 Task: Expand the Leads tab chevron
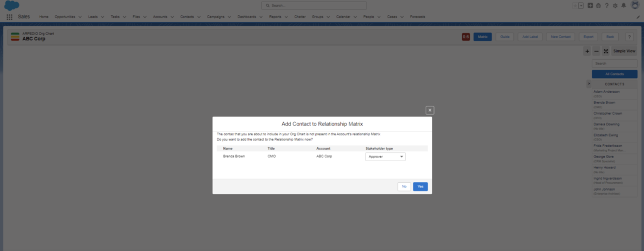click(x=102, y=17)
